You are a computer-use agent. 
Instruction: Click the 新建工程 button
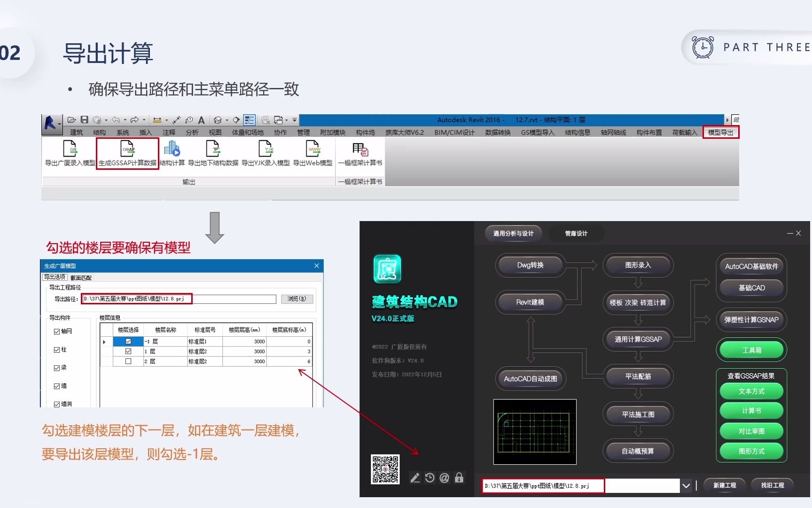pos(725,485)
